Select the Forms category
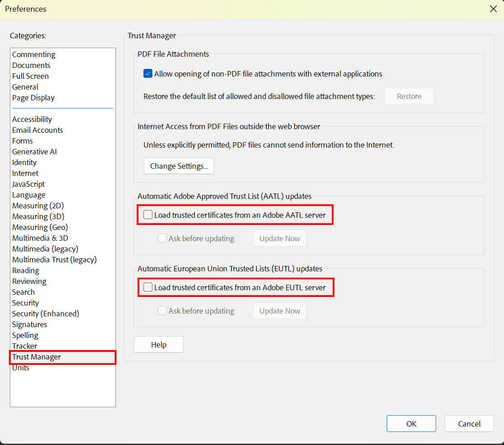The height and width of the screenshot is (445, 504). point(22,140)
